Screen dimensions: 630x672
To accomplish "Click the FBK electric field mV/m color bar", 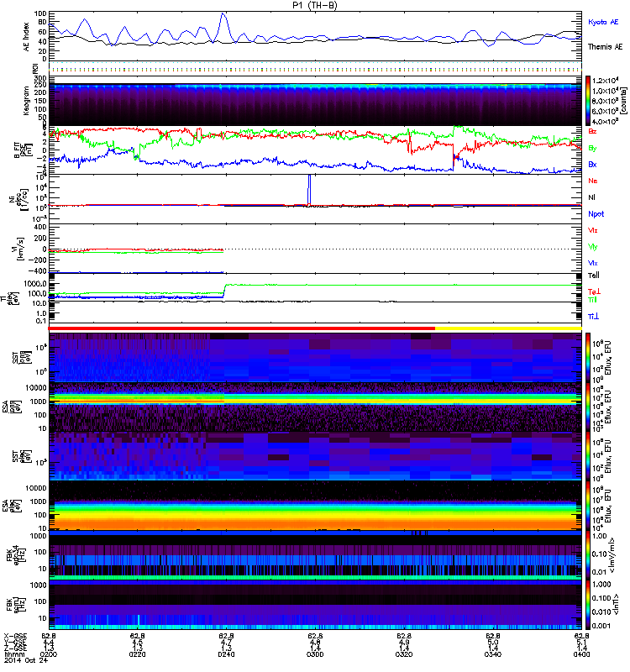I will click(588, 554).
